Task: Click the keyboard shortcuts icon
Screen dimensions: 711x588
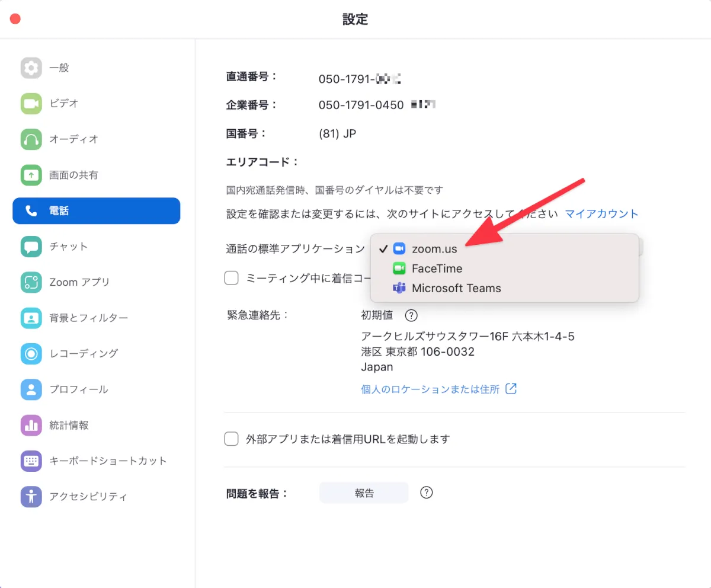Action: pyautogui.click(x=31, y=461)
